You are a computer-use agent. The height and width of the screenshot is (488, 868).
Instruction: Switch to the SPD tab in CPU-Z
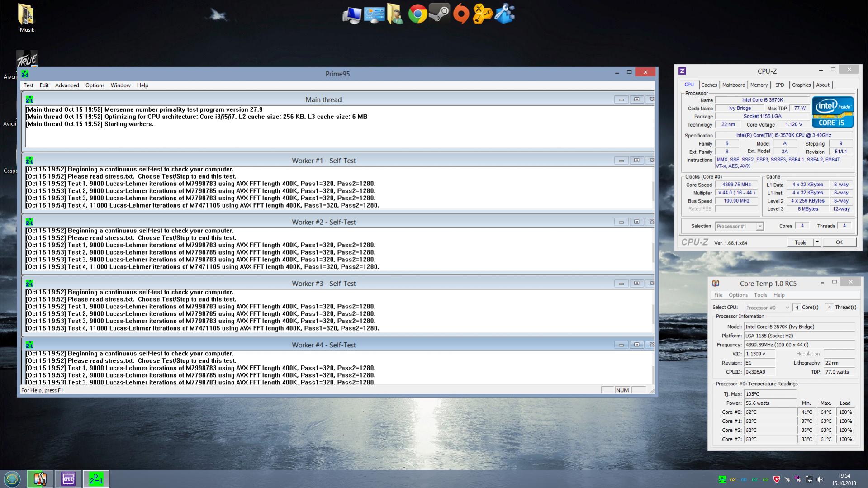click(x=780, y=85)
